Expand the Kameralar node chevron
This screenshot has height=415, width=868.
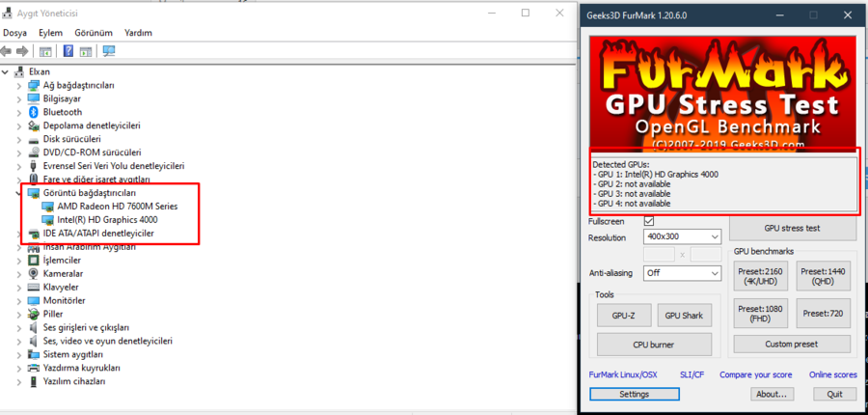click(x=19, y=274)
